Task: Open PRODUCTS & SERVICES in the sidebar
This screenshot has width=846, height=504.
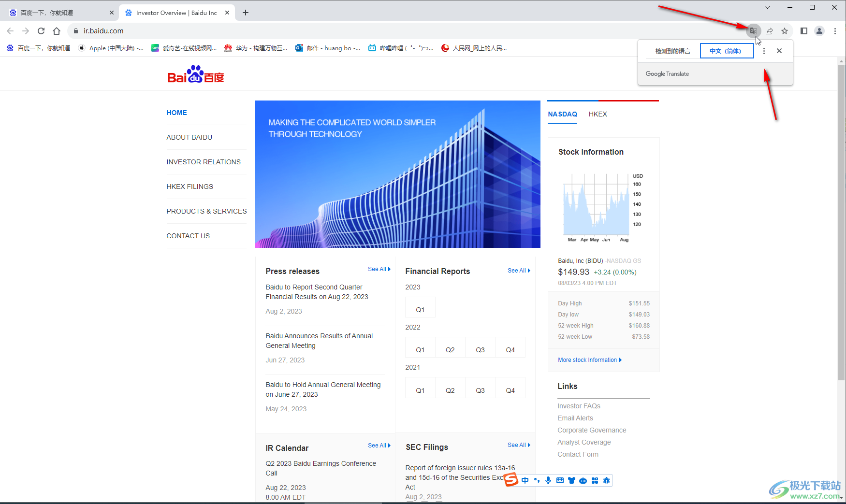Action: click(x=206, y=211)
